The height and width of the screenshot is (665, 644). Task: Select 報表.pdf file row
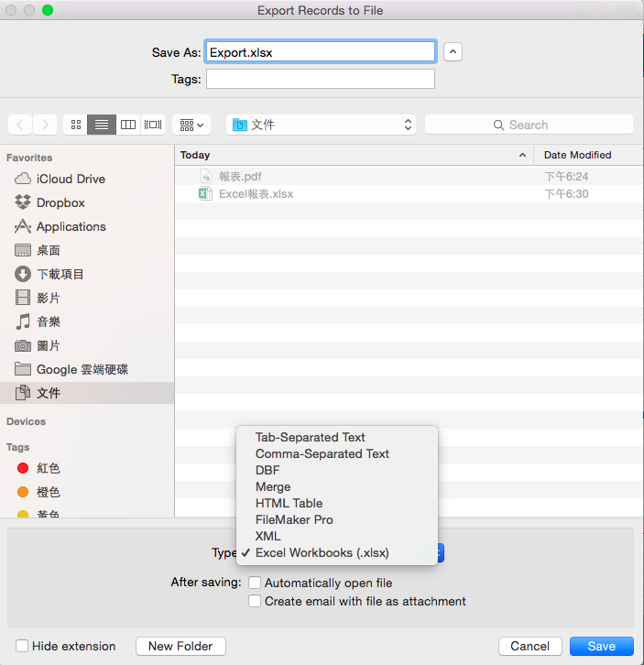point(409,177)
